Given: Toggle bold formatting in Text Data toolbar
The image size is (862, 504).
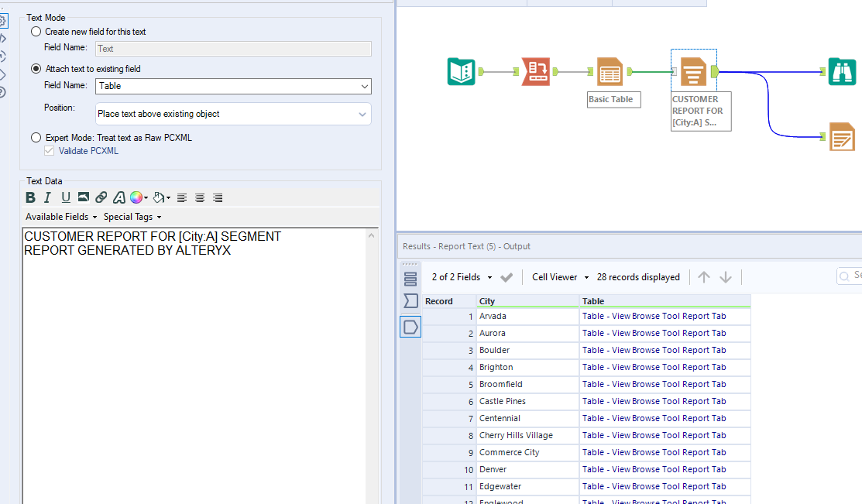Looking at the screenshot, I should (29, 197).
